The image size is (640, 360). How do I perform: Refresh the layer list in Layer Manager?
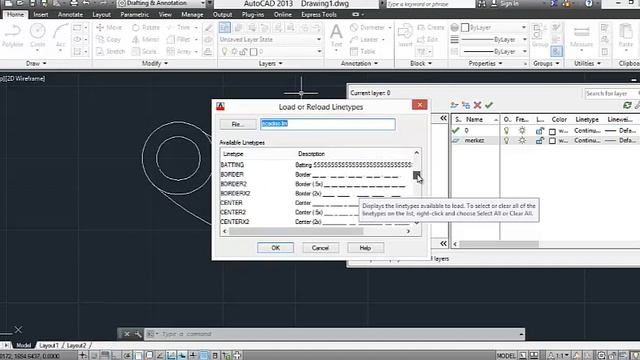[627, 105]
